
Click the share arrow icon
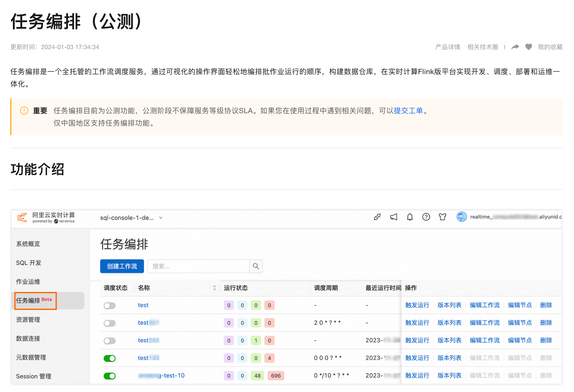point(515,47)
